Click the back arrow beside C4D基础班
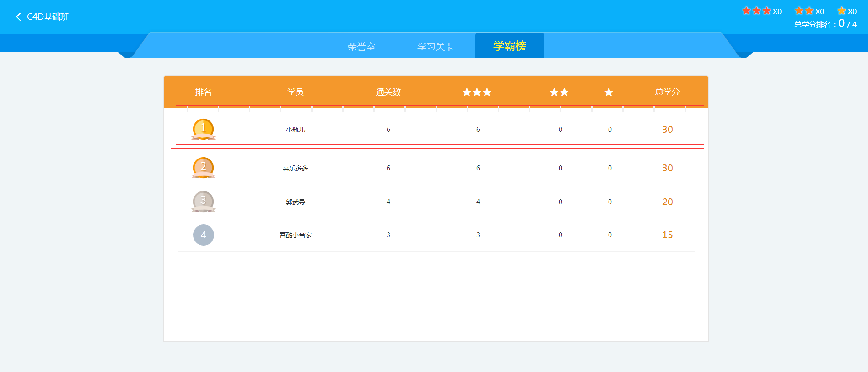 click(x=18, y=17)
